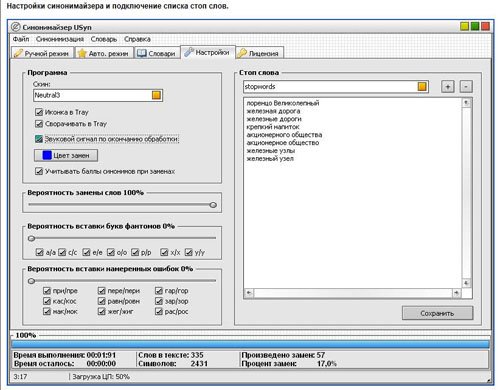Click the minus icon to remove stop-word list

click(466, 87)
